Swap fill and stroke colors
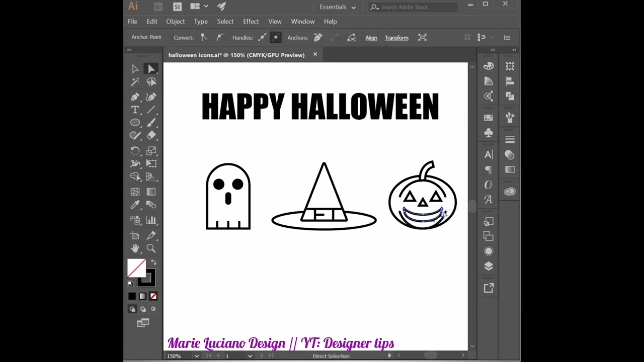Screen dimensions: 644x362 (153, 262)
